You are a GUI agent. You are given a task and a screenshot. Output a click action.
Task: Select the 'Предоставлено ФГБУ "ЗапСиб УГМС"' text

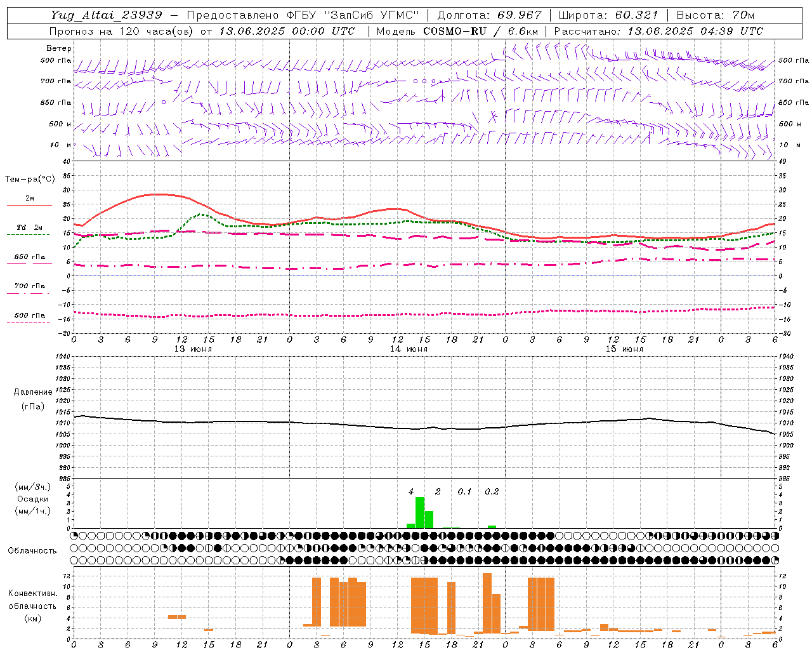(x=303, y=15)
